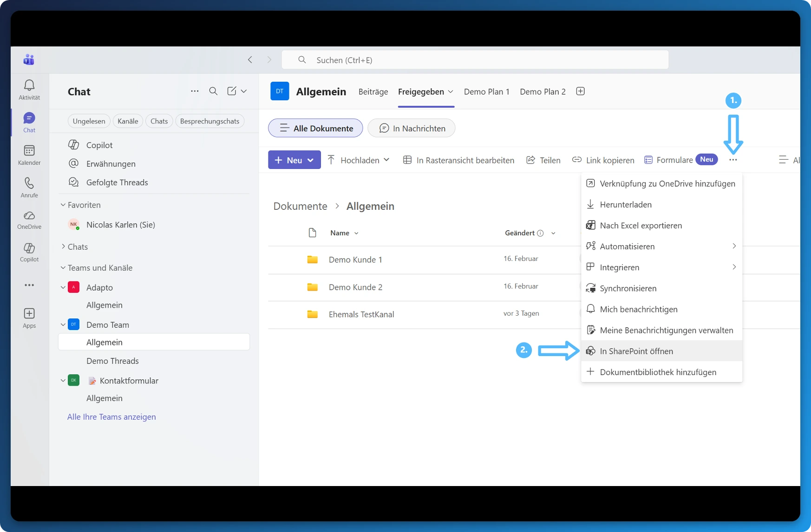Open the Freigegeben tab

point(425,91)
